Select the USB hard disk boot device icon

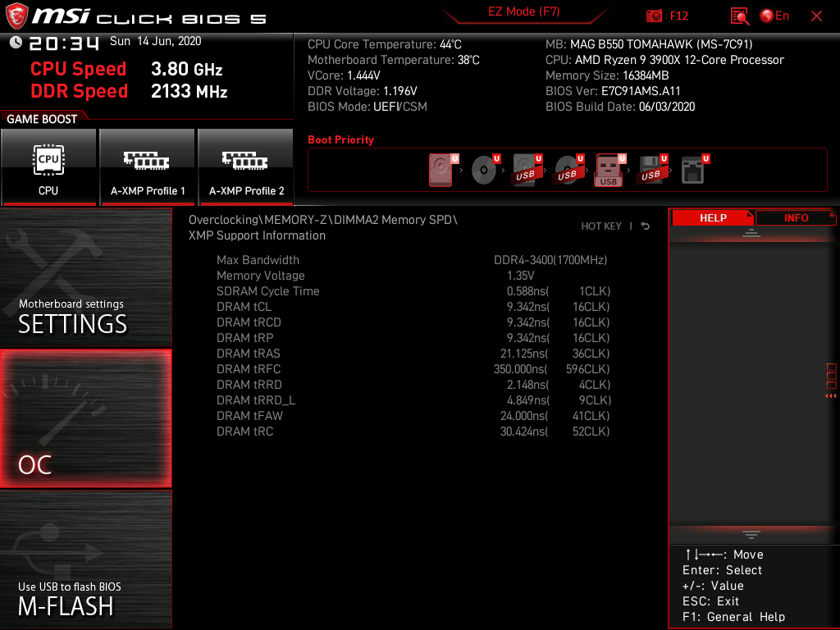pyautogui.click(x=527, y=170)
